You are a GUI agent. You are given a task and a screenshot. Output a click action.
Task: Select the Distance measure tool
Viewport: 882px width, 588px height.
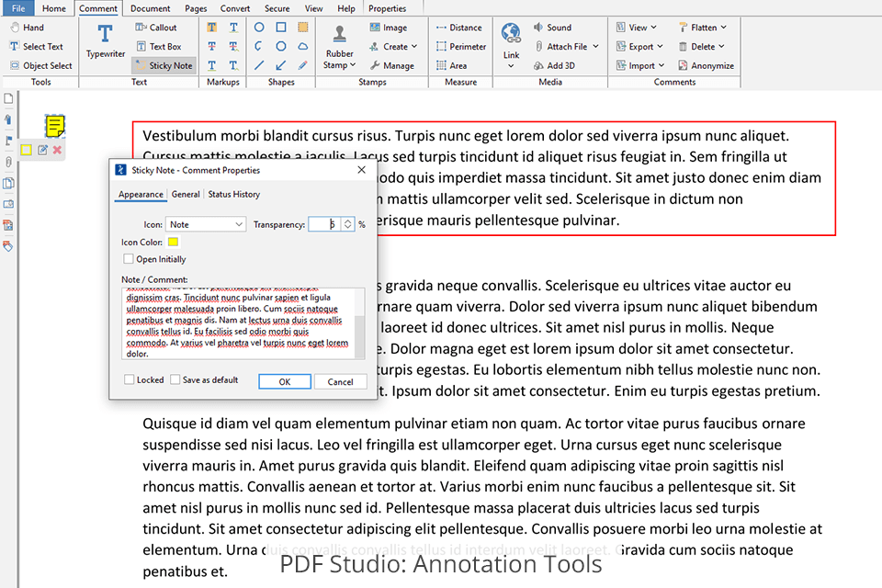pyautogui.click(x=459, y=27)
